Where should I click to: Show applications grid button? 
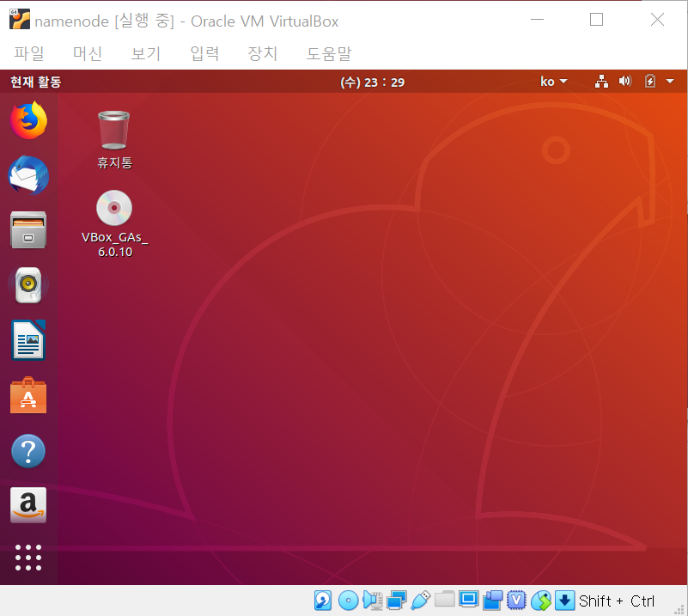click(x=28, y=558)
